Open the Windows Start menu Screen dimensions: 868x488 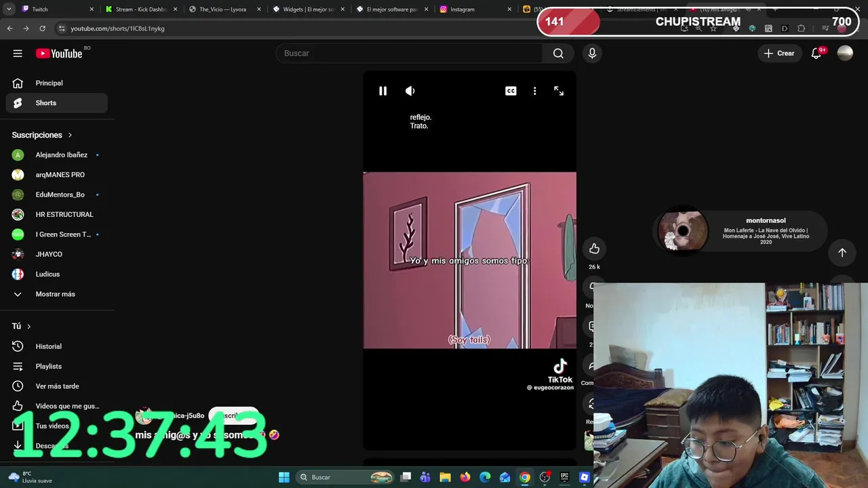[x=284, y=477]
